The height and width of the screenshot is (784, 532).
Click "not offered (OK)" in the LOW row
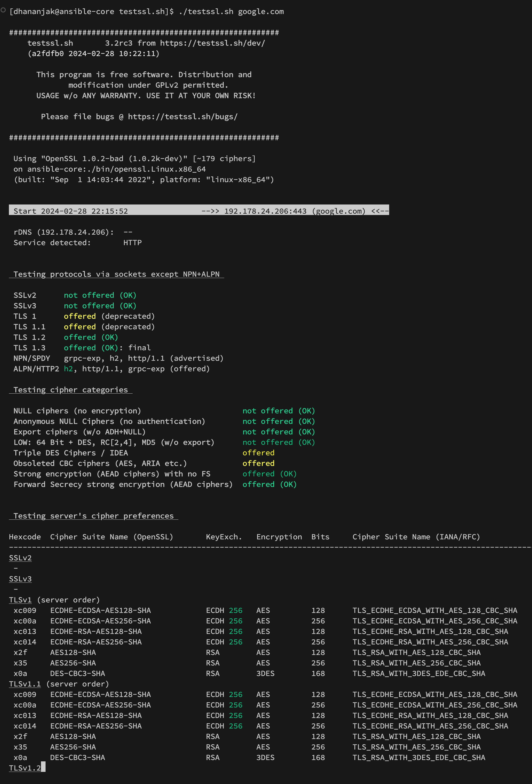279,442
